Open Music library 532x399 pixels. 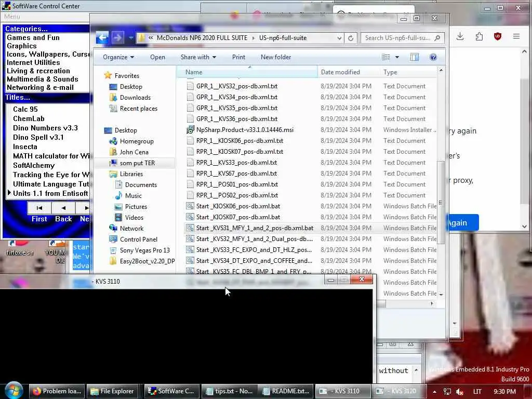pos(133,196)
